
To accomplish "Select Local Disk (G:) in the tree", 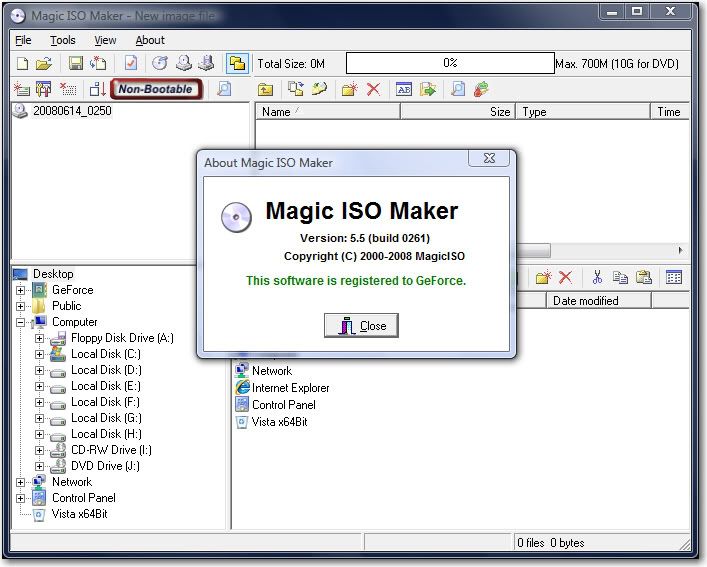I will click(106, 418).
